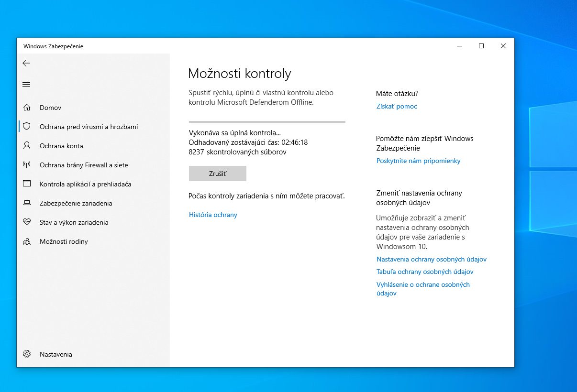This screenshot has height=392, width=577.
Task: Minimize the Windows Zabezpečenie window
Action: [459, 46]
